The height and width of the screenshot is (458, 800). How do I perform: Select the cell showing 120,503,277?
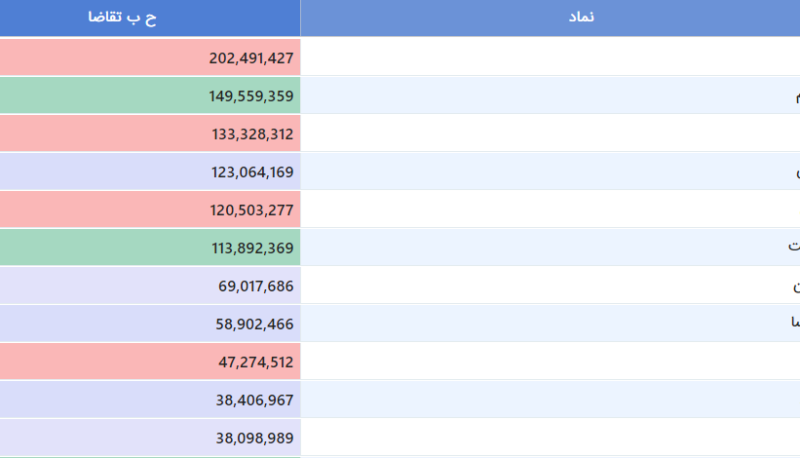point(150,210)
